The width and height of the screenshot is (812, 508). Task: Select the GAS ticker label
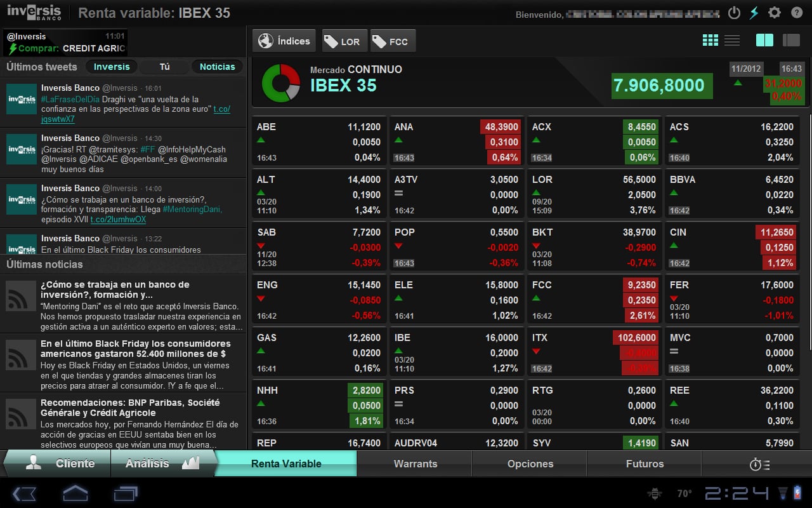point(266,338)
